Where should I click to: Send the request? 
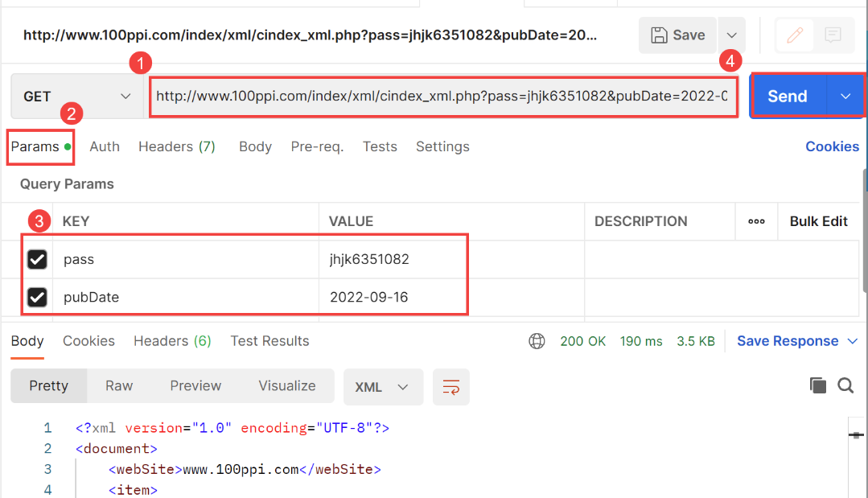pos(788,97)
